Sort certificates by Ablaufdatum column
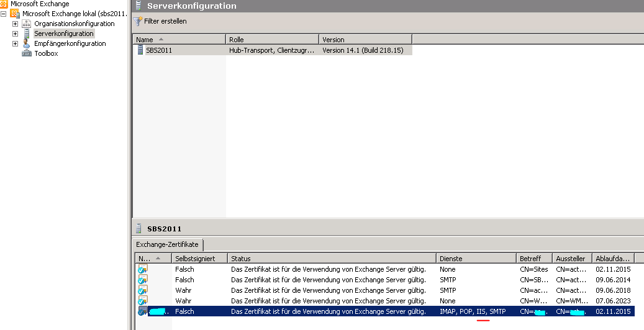The height and width of the screenshot is (330, 644). click(612, 258)
